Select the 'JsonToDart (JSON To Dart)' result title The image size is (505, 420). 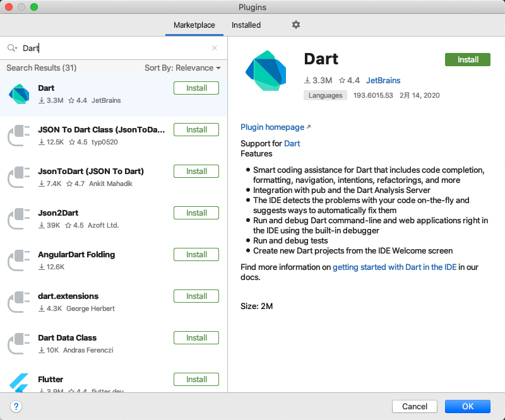click(91, 172)
